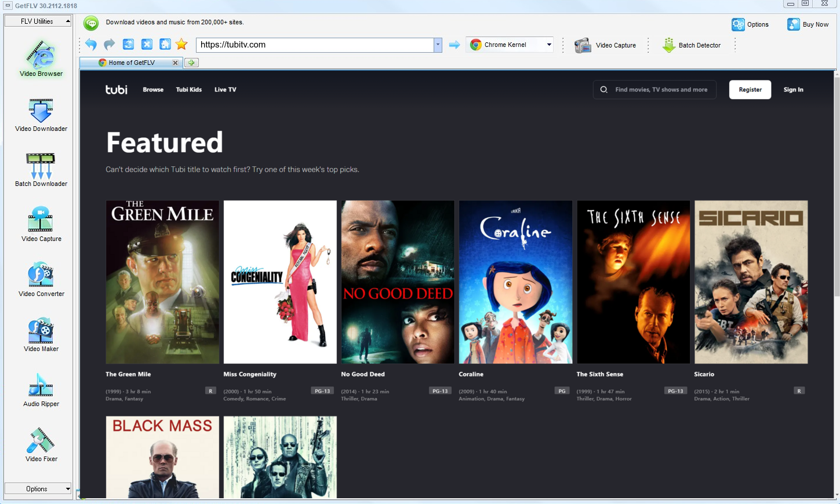Open The Matrix poster next to Black Mass

coord(280,457)
